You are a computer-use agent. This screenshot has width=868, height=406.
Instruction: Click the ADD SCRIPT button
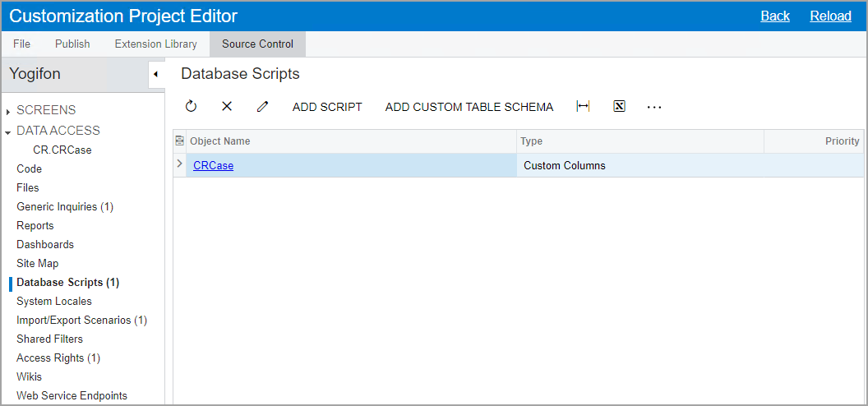pyautogui.click(x=327, y=107)
